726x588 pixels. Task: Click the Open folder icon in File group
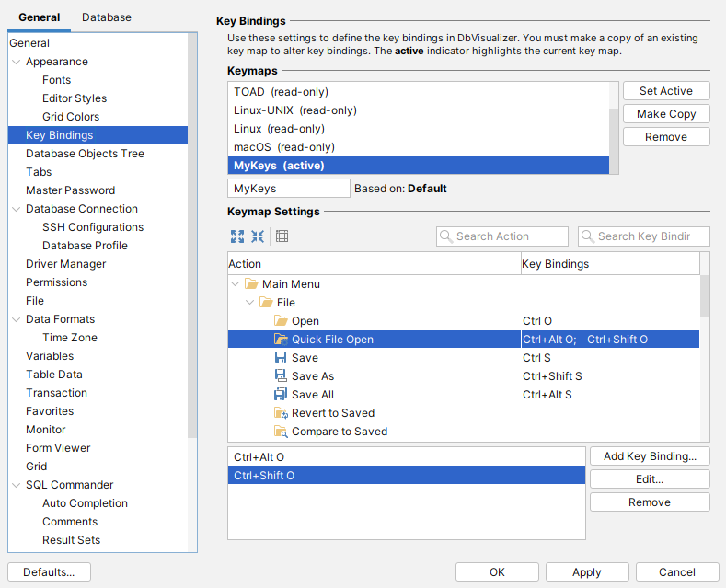[281, 321]
